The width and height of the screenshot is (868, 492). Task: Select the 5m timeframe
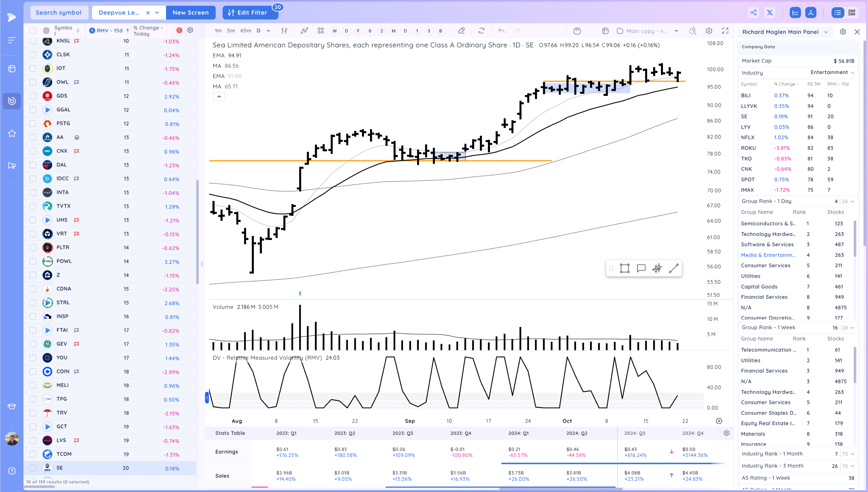[x=231, y=31]
